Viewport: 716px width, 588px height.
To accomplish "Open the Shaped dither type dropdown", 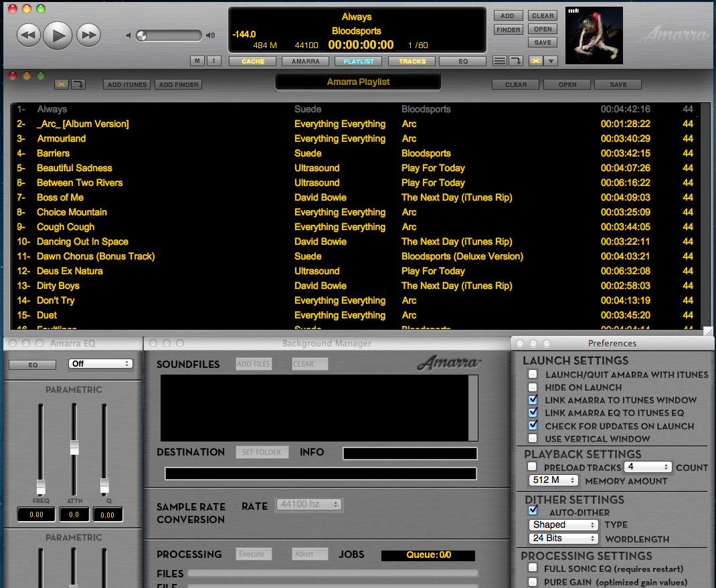I will [563, 525].
